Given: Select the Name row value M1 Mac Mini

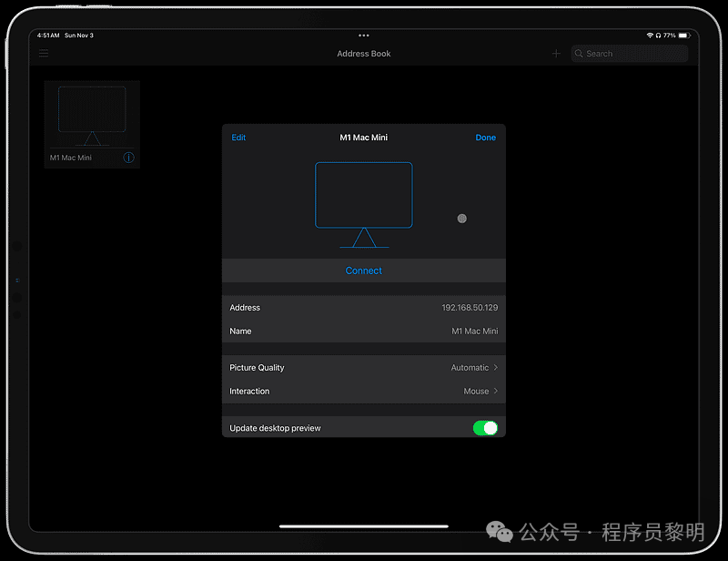Looking at the screenshot, I should pyautogui.click(x=474, y=331).
